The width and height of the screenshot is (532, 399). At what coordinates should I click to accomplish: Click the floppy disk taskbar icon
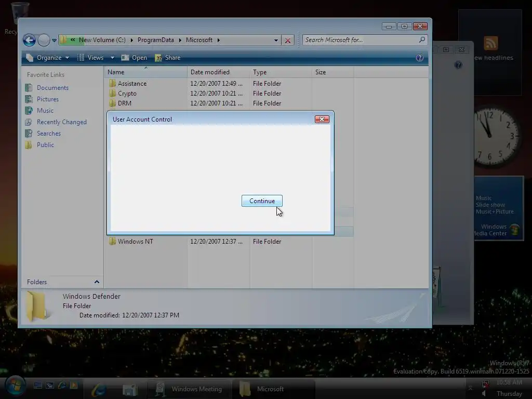(130, 390)
